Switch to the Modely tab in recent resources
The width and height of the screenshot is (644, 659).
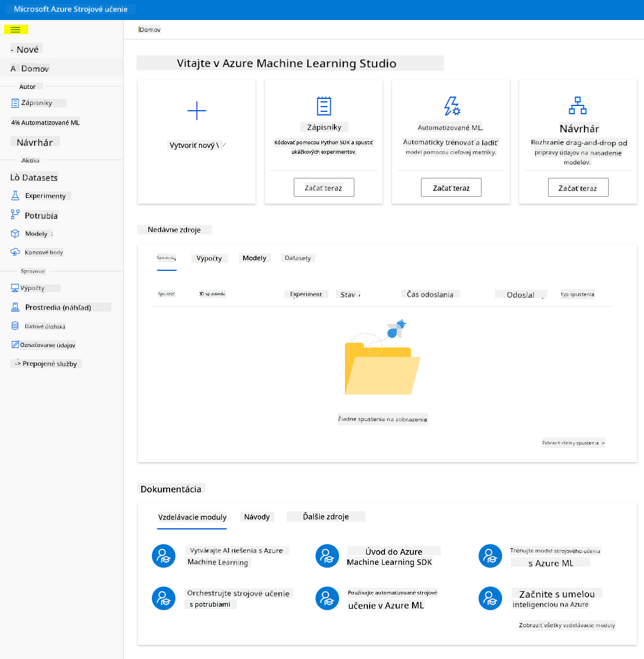(x=254, y=257)
